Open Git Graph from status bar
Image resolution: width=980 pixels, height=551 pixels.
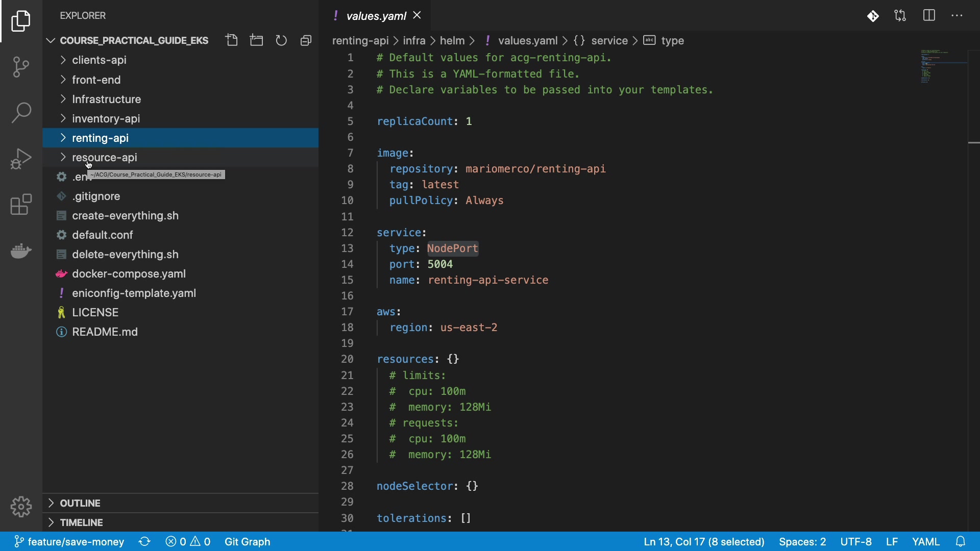[247, 541]
